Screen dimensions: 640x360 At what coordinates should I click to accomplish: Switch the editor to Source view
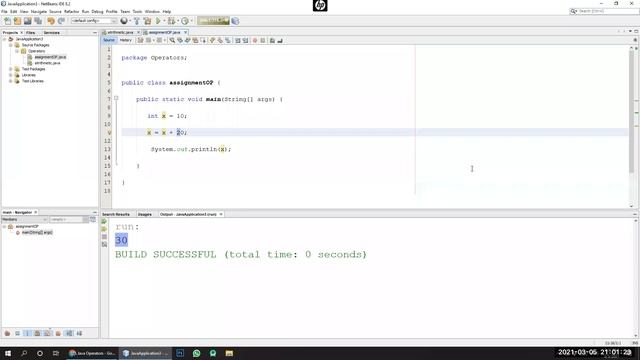point(109,40)
